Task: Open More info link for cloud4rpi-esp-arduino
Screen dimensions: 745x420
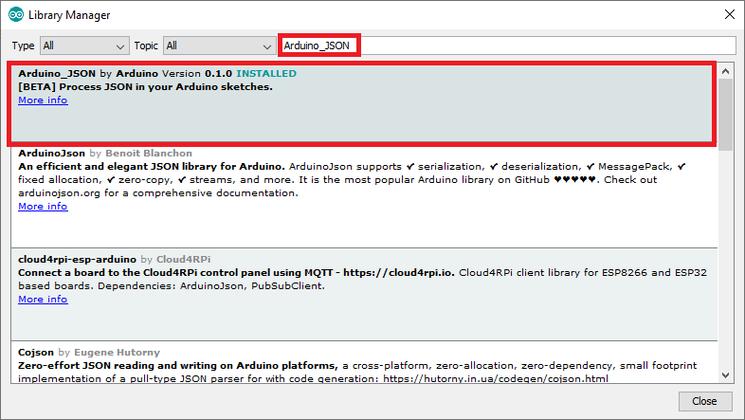Action: pyautogui.click(x=43, y=299)
